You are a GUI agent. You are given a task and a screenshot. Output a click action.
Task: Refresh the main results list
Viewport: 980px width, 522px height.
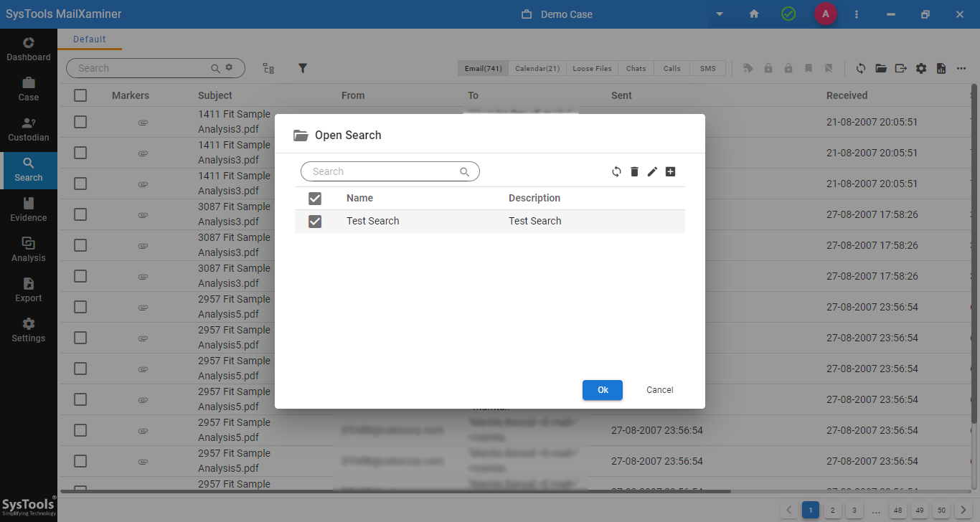[x=861, y=68]
